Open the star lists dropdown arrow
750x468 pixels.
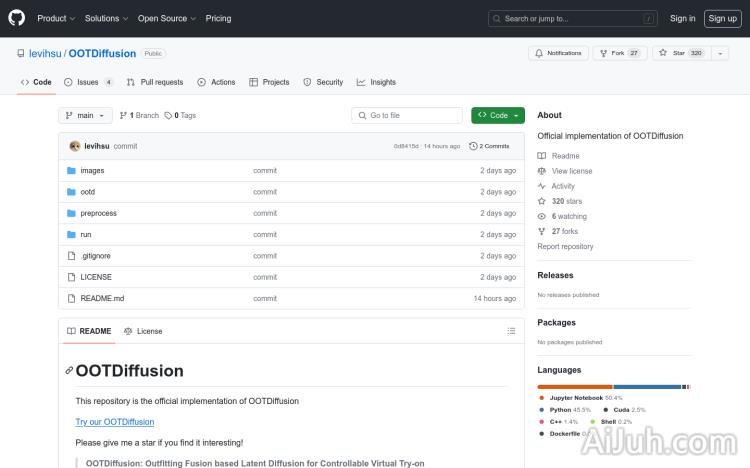(x=720, y=53)
